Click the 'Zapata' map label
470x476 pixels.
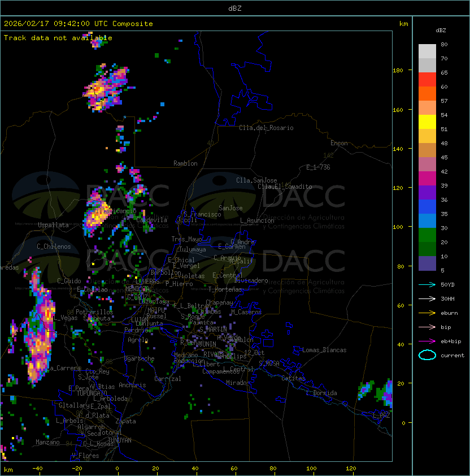coord(125,421)
